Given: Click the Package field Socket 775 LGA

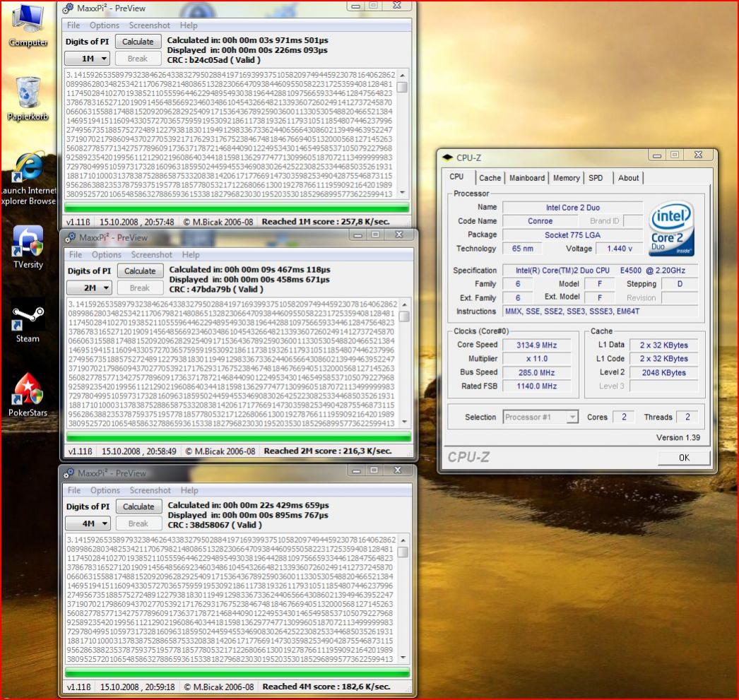Looking at the screenshot, I should (573, 235).
